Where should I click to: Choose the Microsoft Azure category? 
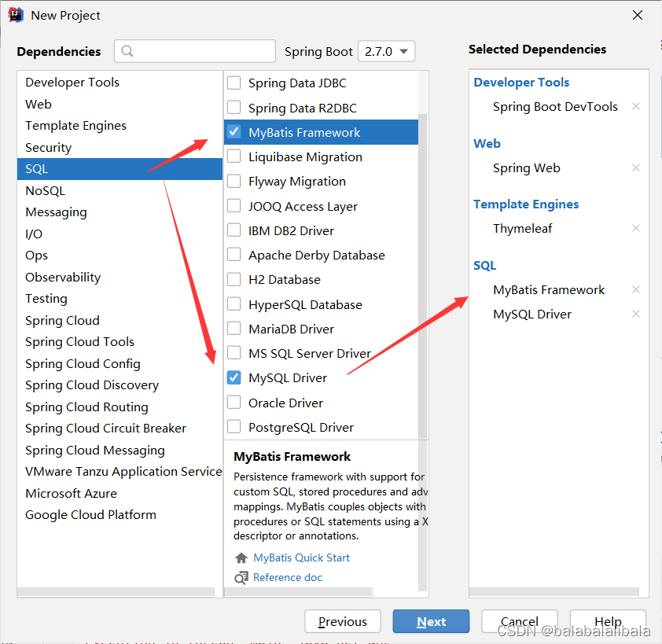(120, 493)
